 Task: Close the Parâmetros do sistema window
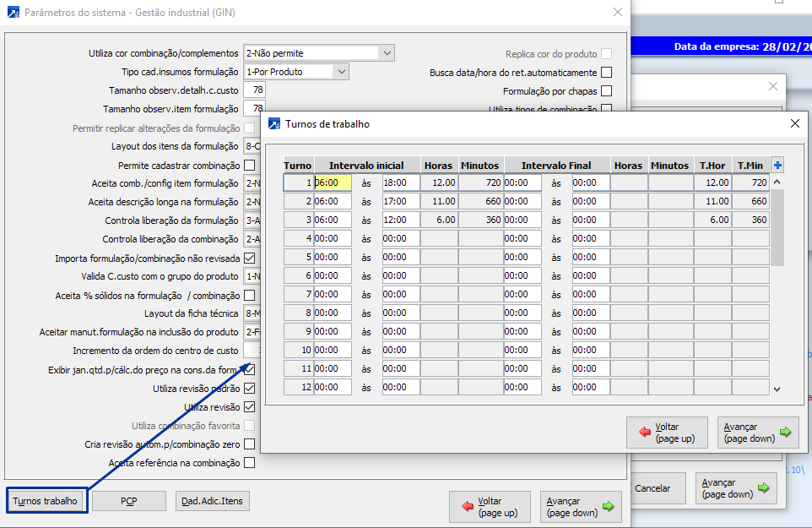click(x=618, y=13)
